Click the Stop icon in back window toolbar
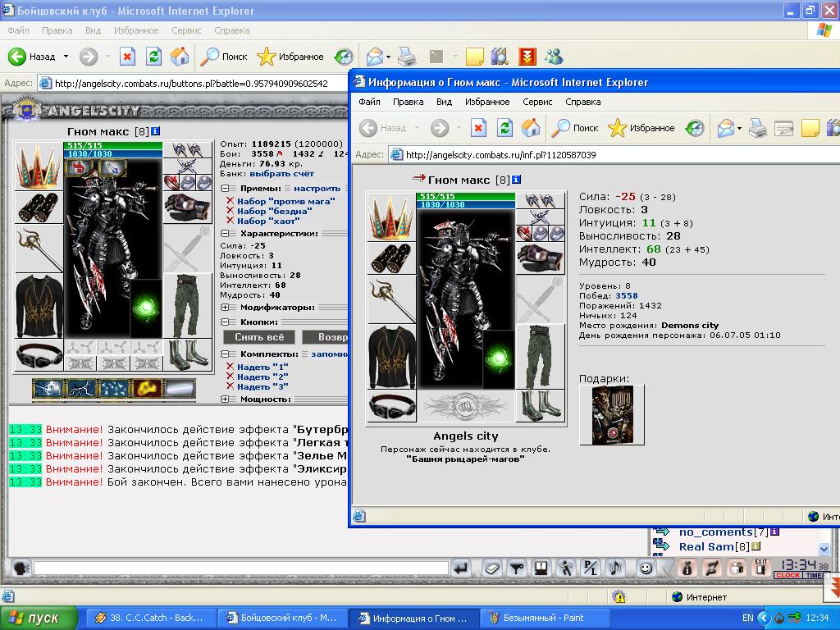 127,57
